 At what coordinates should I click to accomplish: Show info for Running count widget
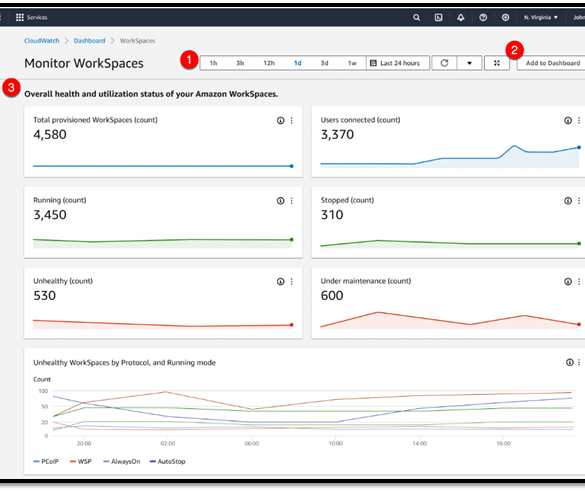pos(281,201)
